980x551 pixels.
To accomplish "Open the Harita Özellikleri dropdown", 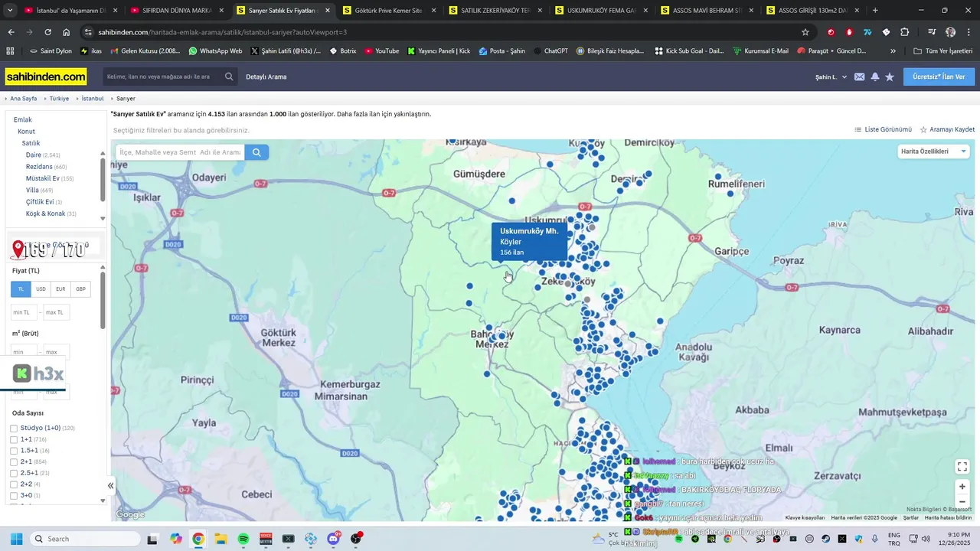I will (933, 152).
